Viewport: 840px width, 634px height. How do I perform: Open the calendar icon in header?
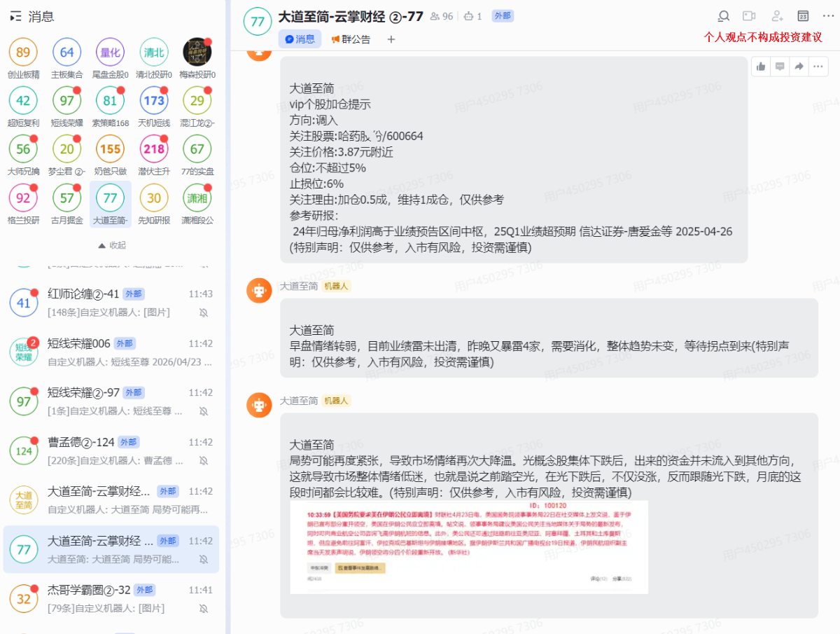(x=804, y=16)
